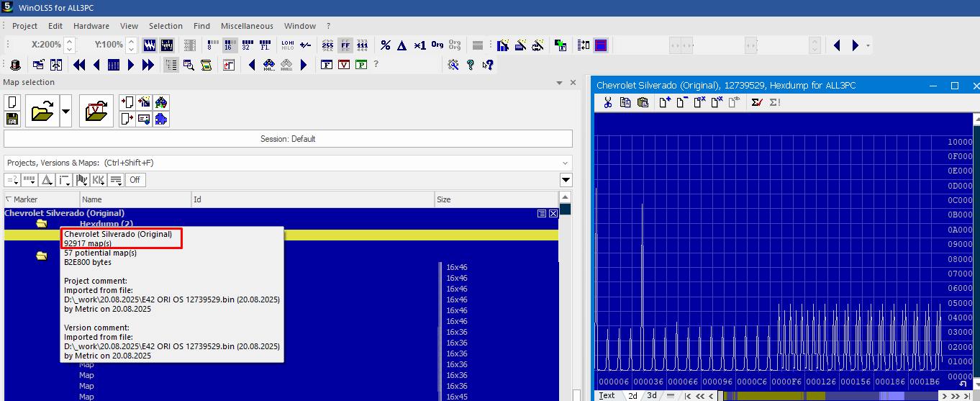980x401 pixels.
Task: Open the Hardware menu
Action: pos(91,26)
